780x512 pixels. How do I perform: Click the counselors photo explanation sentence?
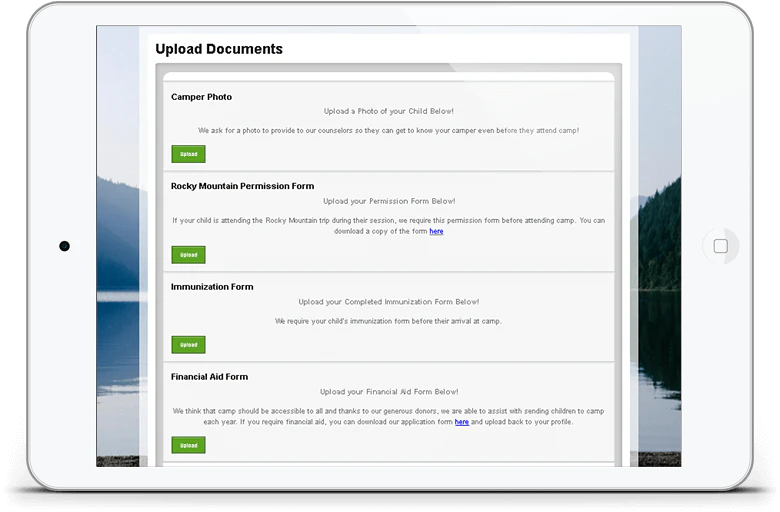tap(389, 130)
